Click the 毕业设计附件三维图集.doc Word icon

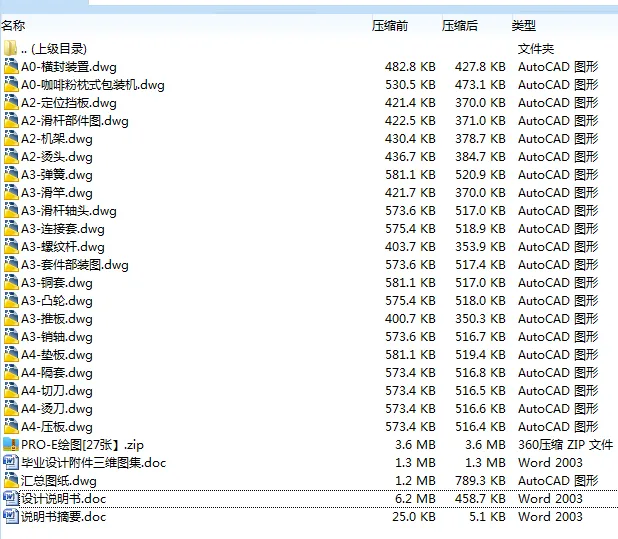click(x=11, y=462)
